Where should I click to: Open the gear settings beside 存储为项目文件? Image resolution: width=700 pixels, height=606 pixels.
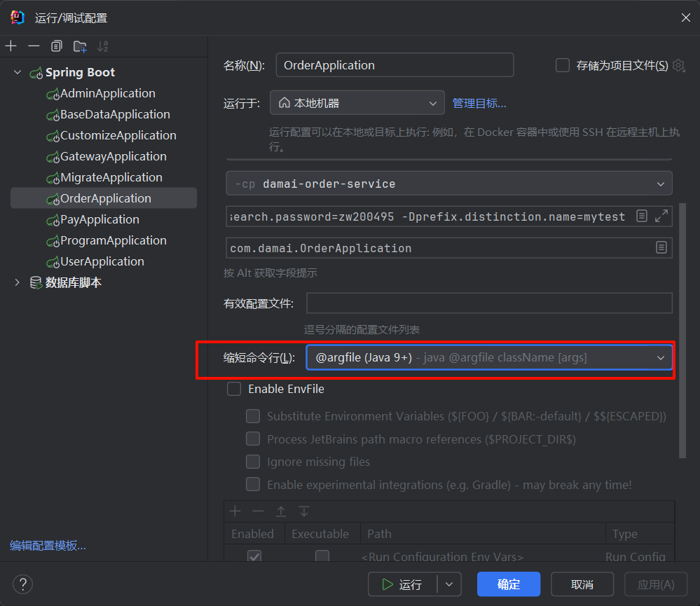tap(678, 66)
